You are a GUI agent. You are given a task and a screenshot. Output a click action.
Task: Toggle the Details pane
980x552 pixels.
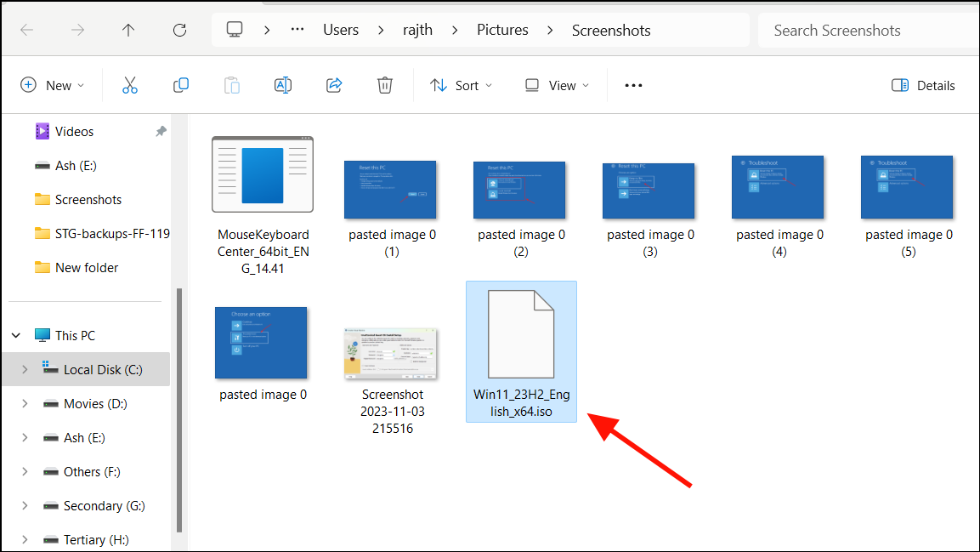pos(923,86)
